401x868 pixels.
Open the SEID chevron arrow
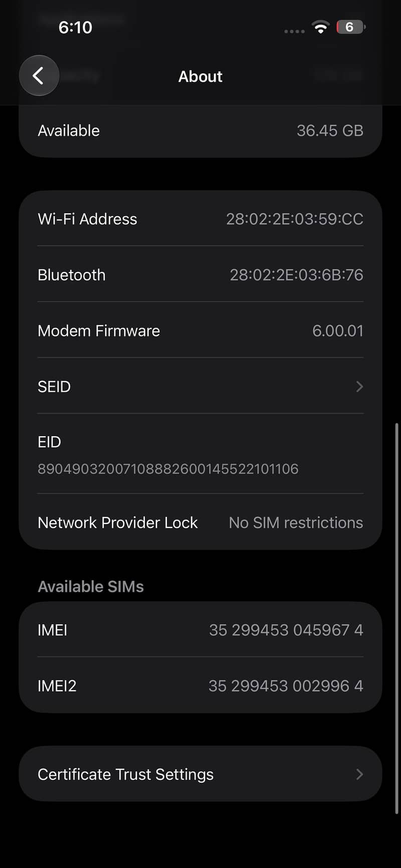click(359, 386)
